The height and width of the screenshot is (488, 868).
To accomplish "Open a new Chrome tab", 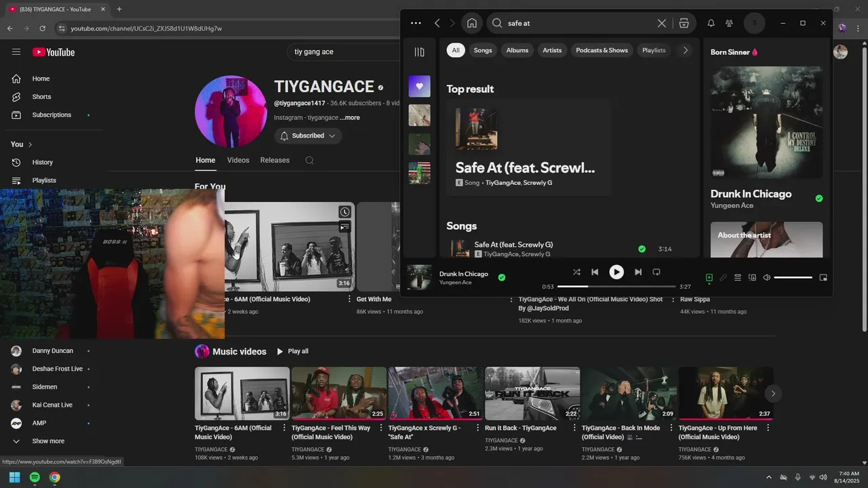I will [x=119, y=9].
